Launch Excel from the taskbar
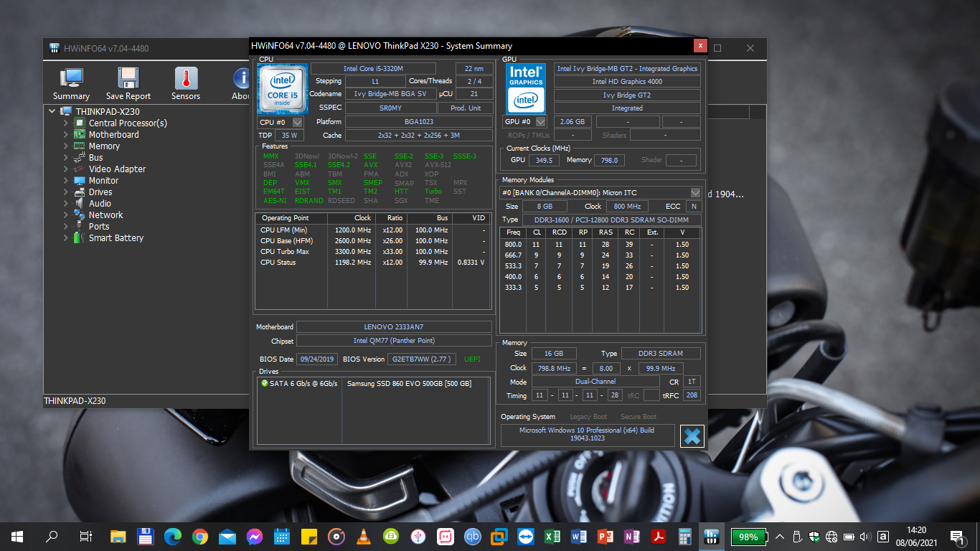The image size is (980, 551). (552, 536)
